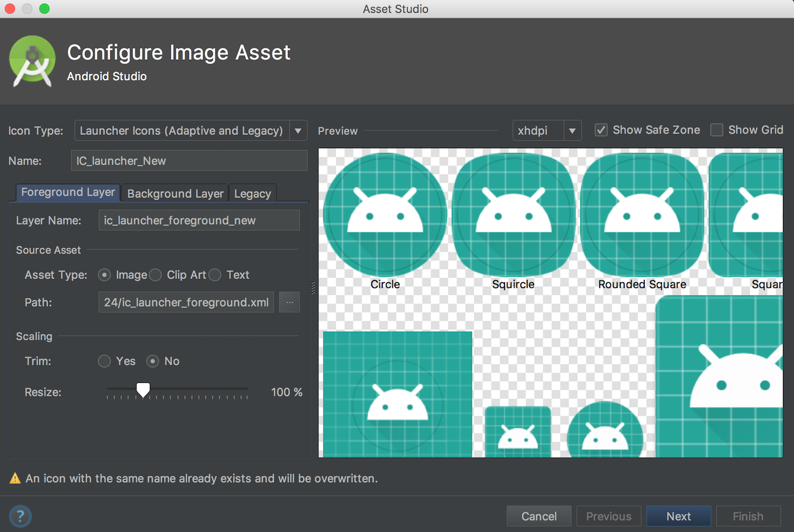This screenshot has width=794, height=532.
Task: Toggle the Show Safe Zone checkbox
Action: (601, 130)
